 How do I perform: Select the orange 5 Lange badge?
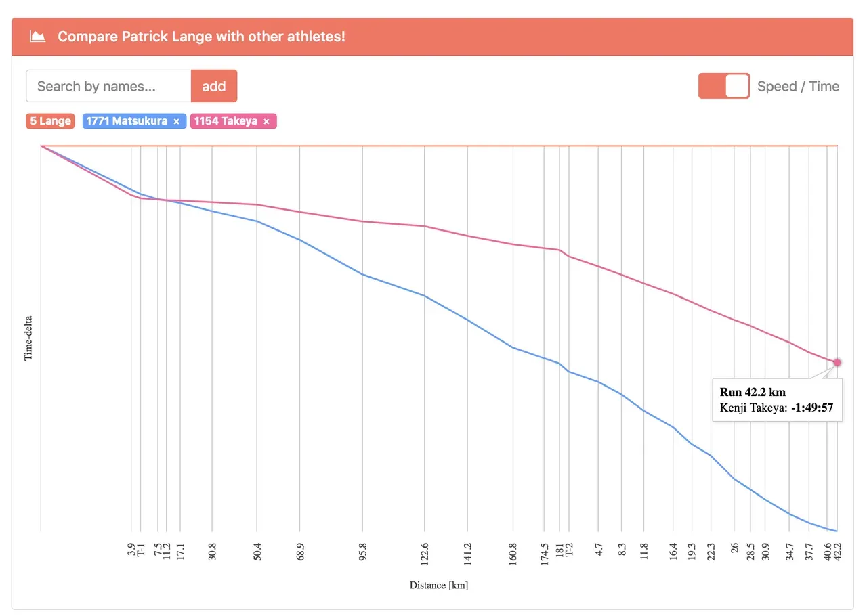coord(49,121)
